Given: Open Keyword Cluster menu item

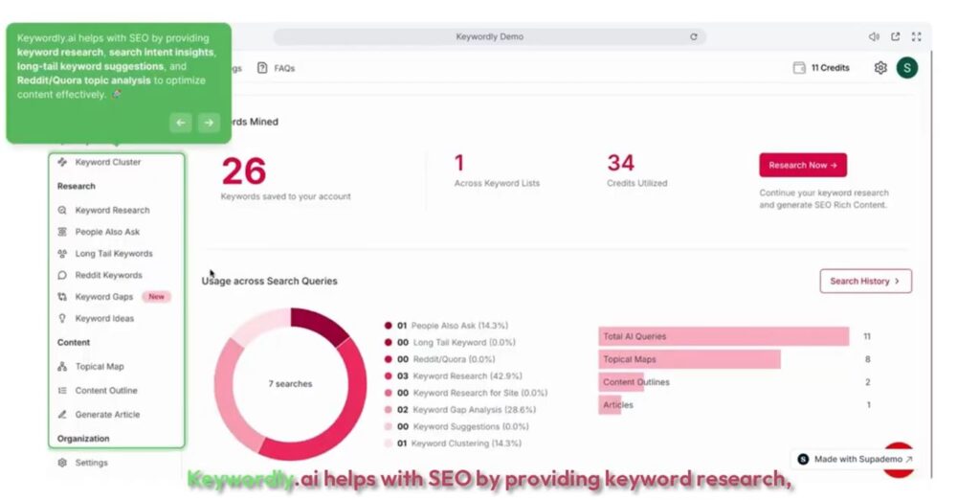Looking at the screenshot, I should (107, 162).
